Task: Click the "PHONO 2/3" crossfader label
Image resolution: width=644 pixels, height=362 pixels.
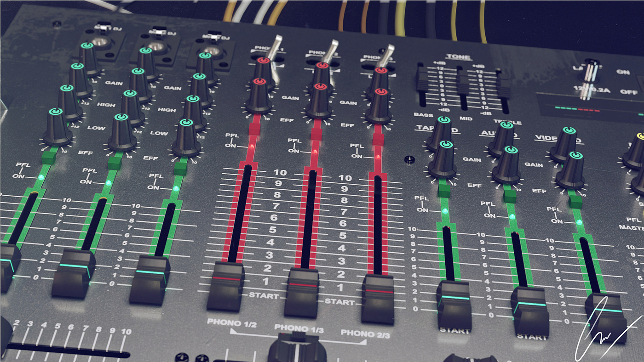Action: pos(365,334)
